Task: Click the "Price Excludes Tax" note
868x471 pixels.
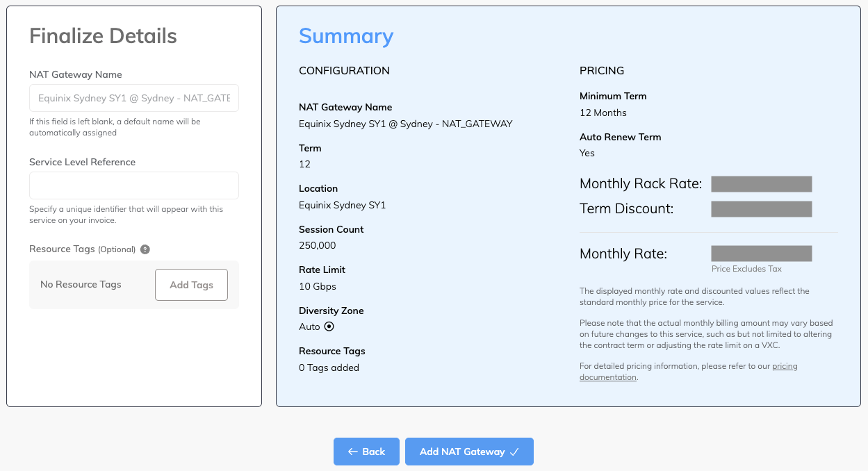Action: (746, 269)
